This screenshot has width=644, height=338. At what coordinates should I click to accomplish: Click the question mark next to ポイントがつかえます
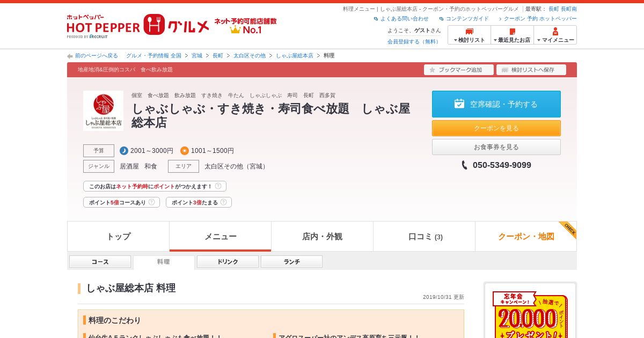(x=218, y=186)
